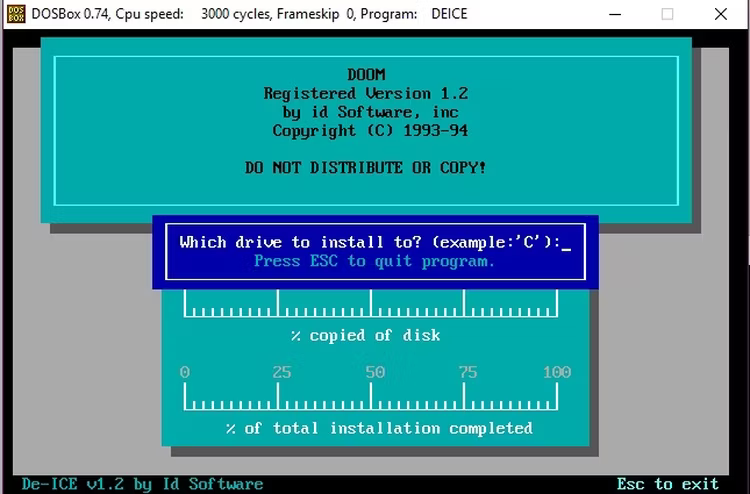Click the 25 mark on the installation scale

(282, 372)
